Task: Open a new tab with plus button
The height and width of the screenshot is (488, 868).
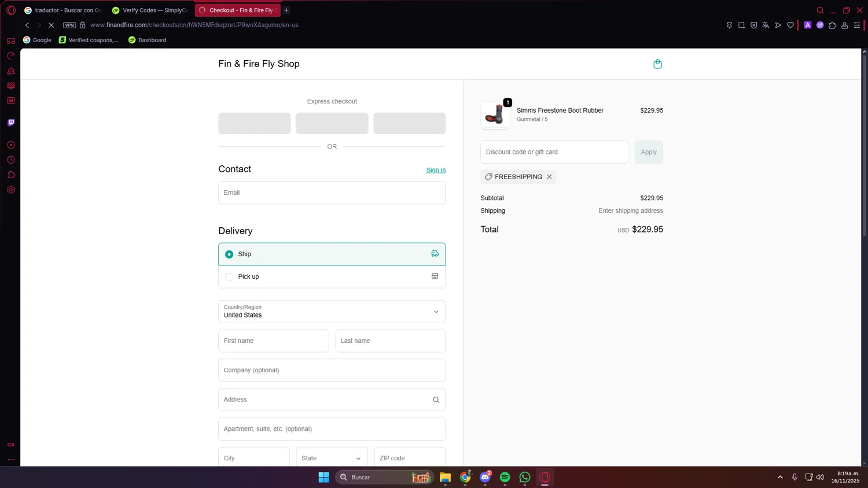Action: click(286, 10)
